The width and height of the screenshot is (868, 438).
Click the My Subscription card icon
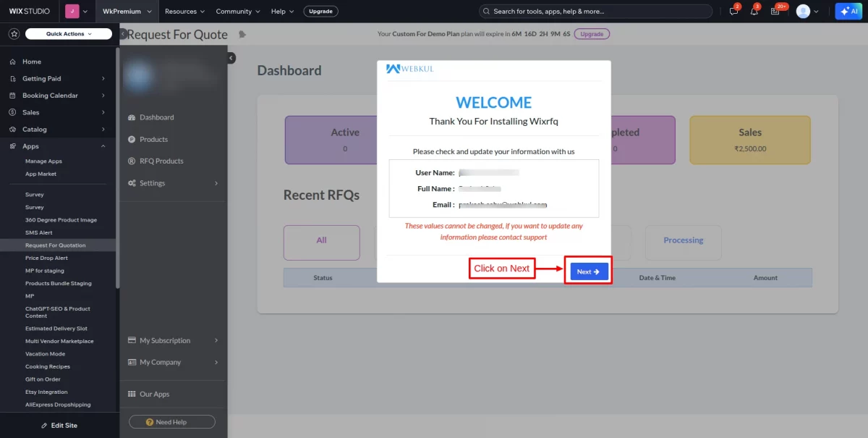(x=132, y=340)
